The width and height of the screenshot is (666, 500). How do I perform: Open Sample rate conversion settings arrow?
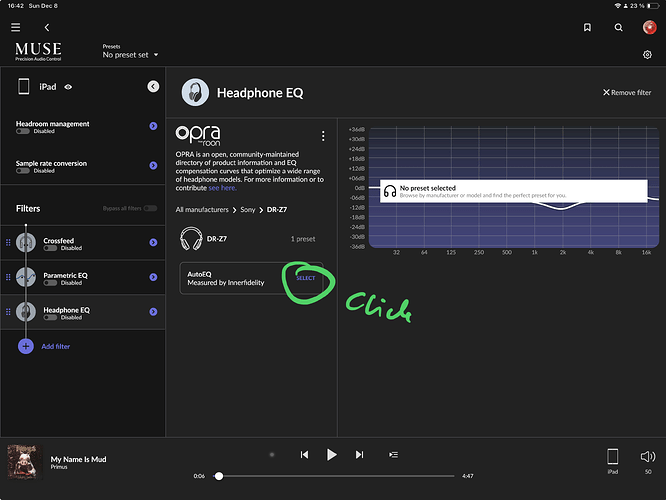pos(153,166)
